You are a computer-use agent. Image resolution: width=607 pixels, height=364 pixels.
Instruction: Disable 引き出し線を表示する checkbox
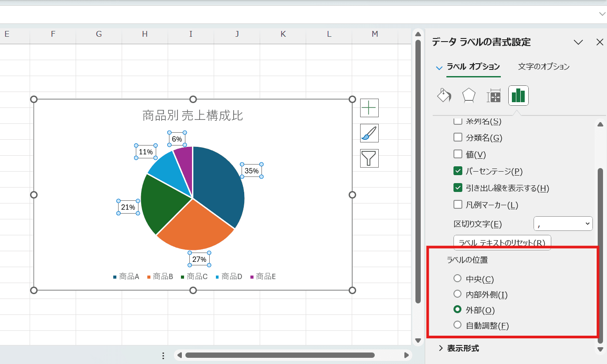coord(458,188)
